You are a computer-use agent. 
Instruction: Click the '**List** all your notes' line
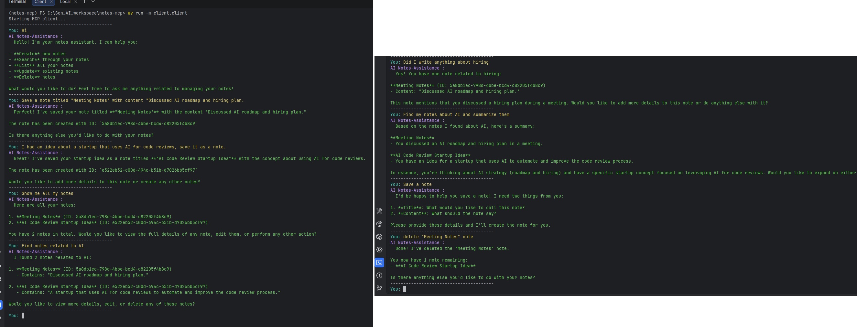[41, 65]
